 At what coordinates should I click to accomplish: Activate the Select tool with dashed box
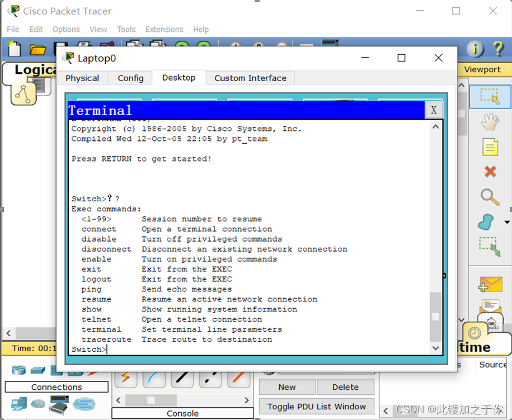pos(490,96)
